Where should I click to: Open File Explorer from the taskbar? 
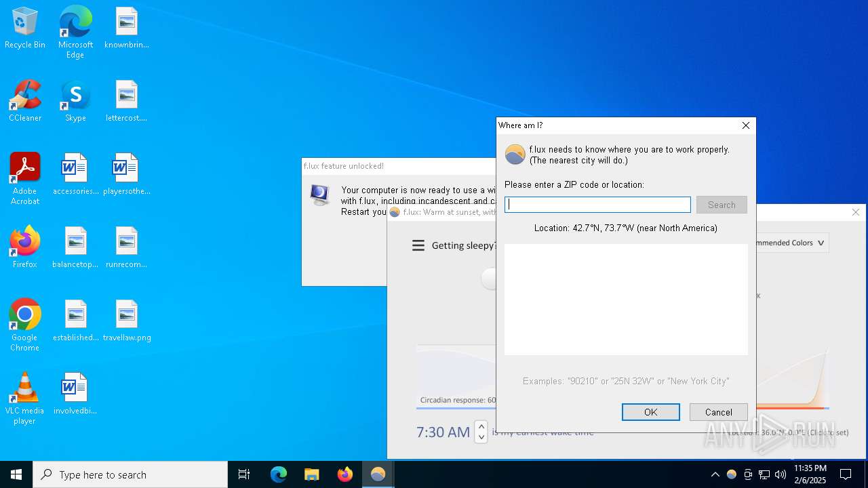click(x=312, y=474)
